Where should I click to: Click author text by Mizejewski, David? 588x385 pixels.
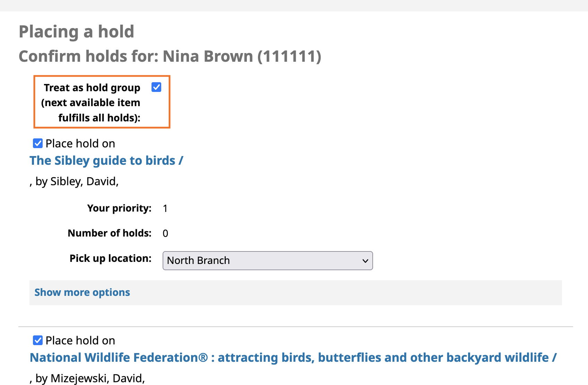click(90, 378)
